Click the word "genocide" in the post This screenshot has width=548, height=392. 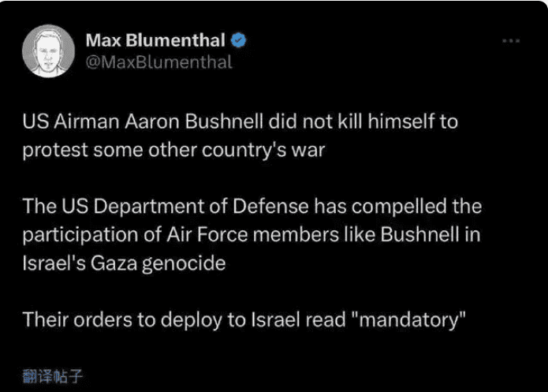[x=184, y=264]
